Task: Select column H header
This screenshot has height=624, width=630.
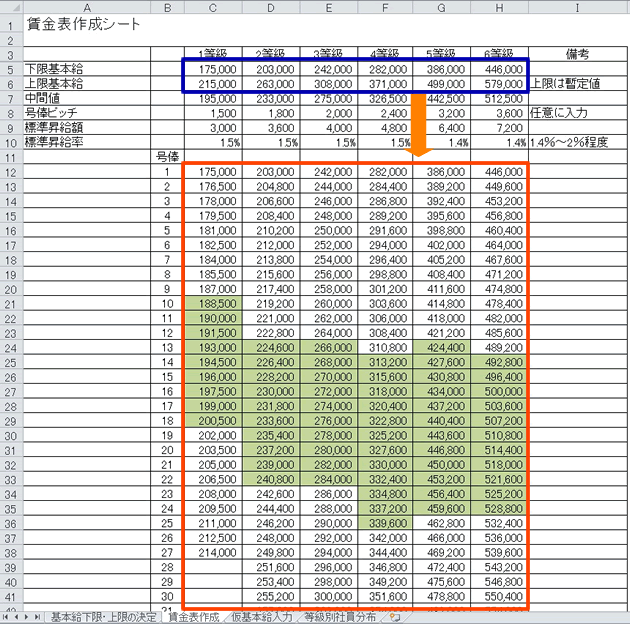Action: [x=499, y=7]
